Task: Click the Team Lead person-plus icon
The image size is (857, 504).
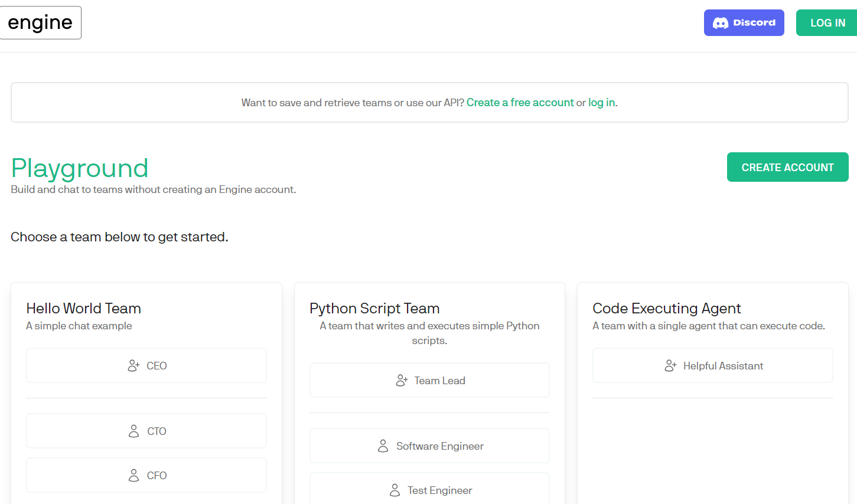Action: 402,381
